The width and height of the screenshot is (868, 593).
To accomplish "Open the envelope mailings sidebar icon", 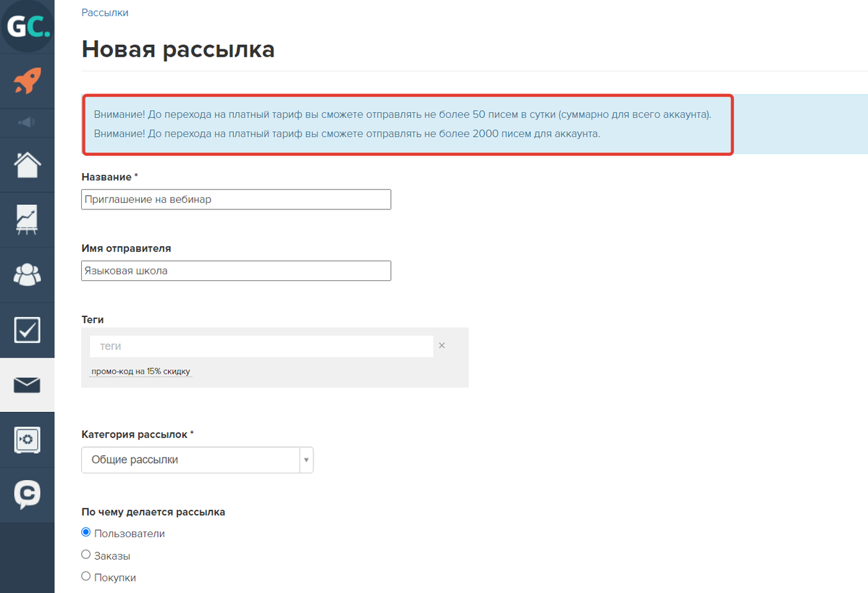I will (x=28, y=384).
